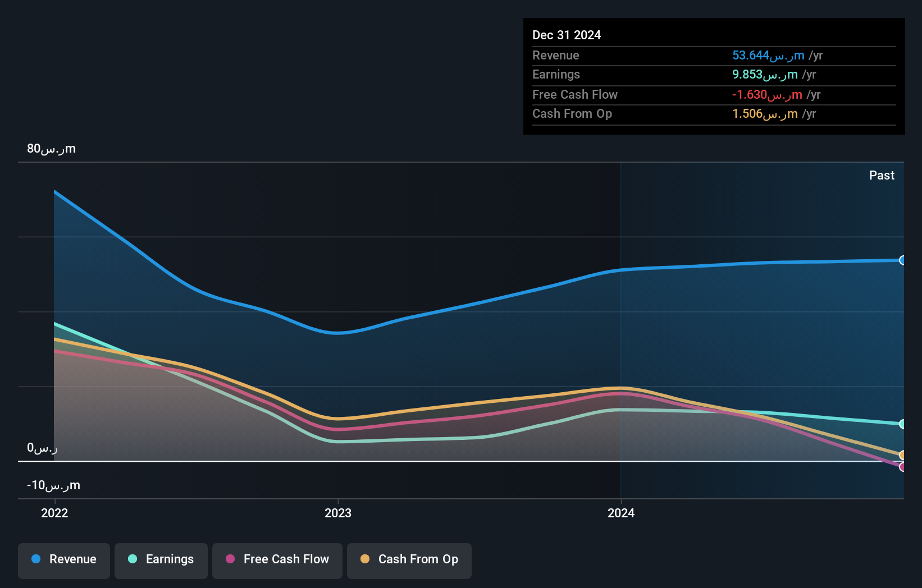Click the Cash From Op tooltip label
This screenshot has height=588, width=922.
click(572, 113)
